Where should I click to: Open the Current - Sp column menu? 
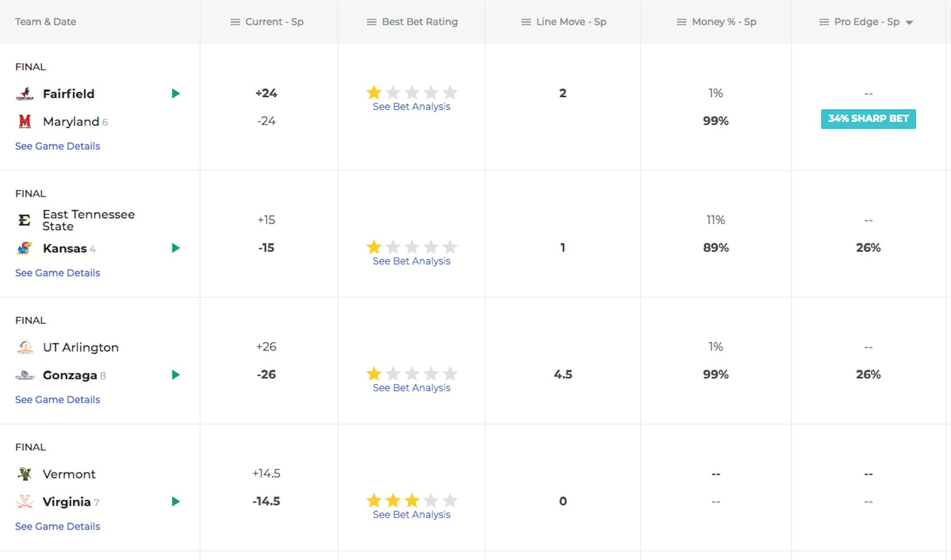coord(235,22)
